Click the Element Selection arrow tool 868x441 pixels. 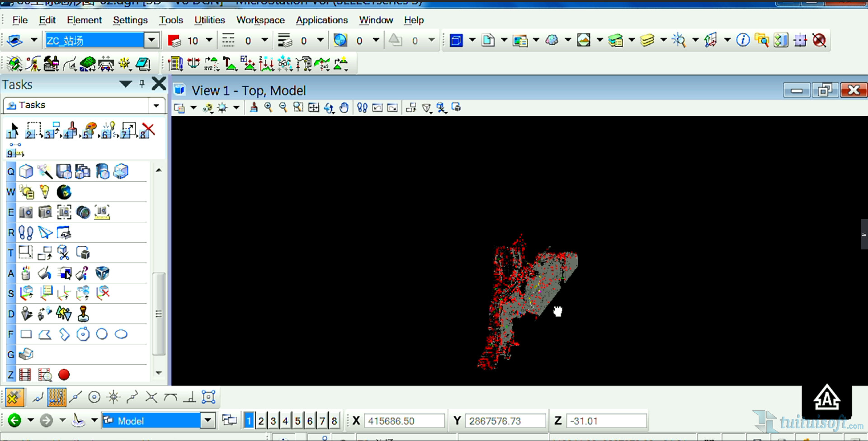tap(13, 130)
